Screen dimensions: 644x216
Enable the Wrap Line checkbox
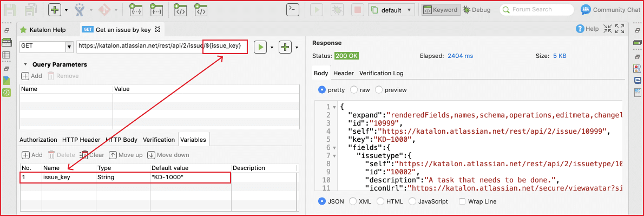[x=462, y=201]
